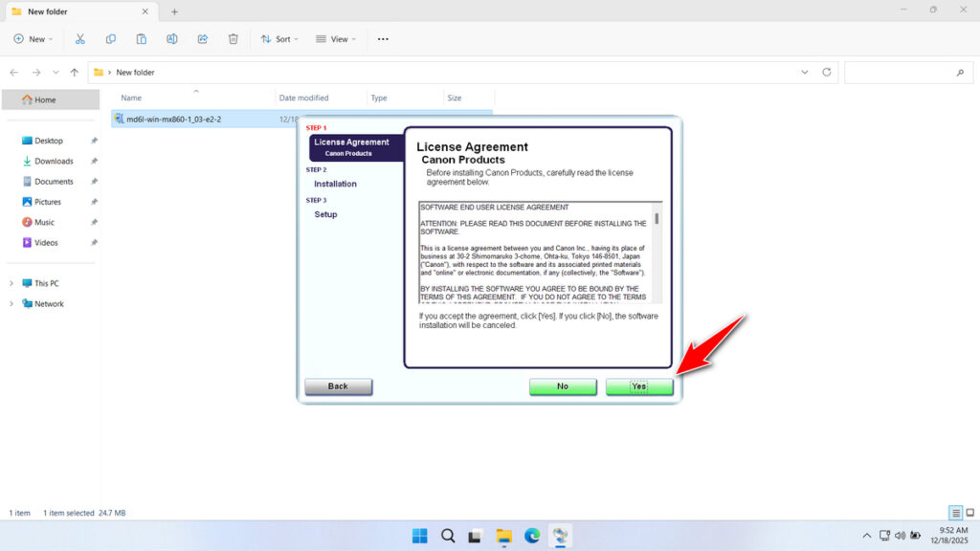Select the Rename icon
This screenshot has height=551, width=980.
172,38
